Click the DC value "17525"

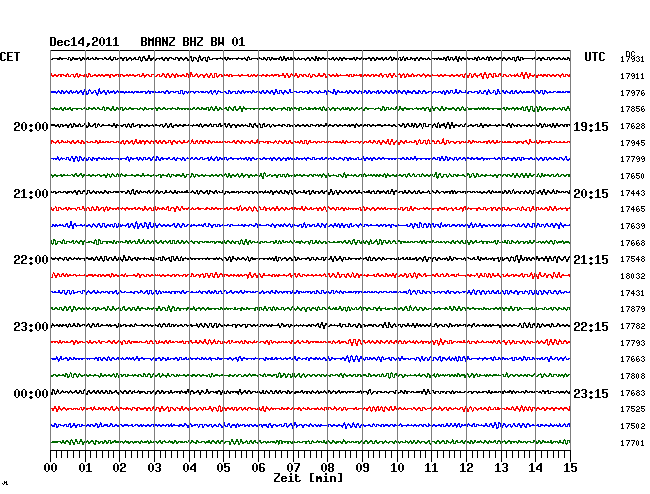coord(633,409)
